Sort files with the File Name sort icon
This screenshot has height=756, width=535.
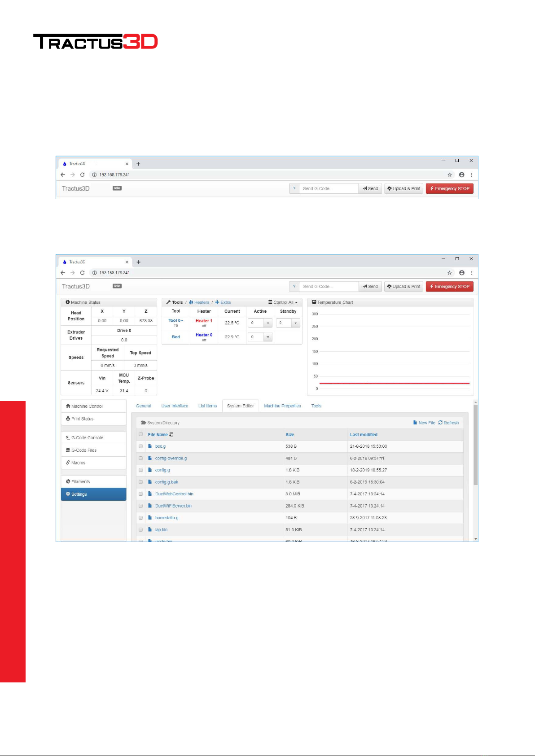(171, 434)
